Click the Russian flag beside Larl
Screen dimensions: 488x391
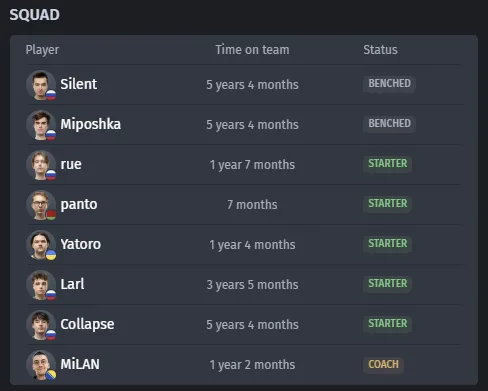[x=51, y=295]
